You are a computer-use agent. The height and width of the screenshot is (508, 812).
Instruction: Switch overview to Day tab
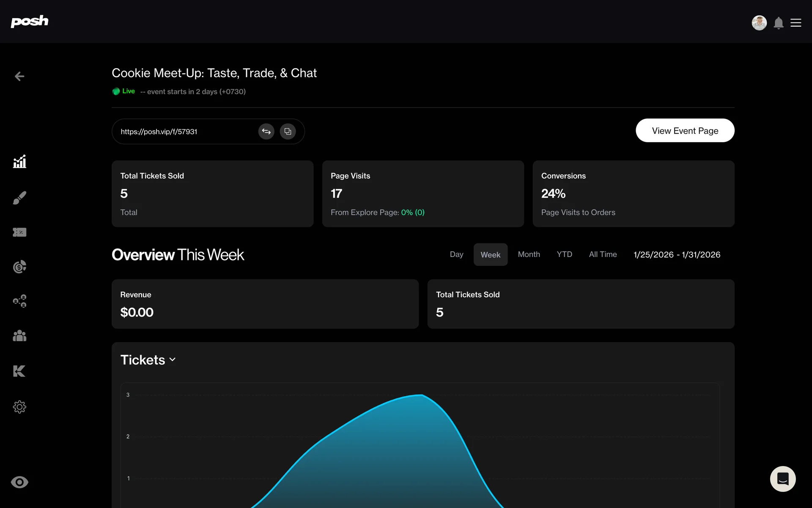click(456, 254)
